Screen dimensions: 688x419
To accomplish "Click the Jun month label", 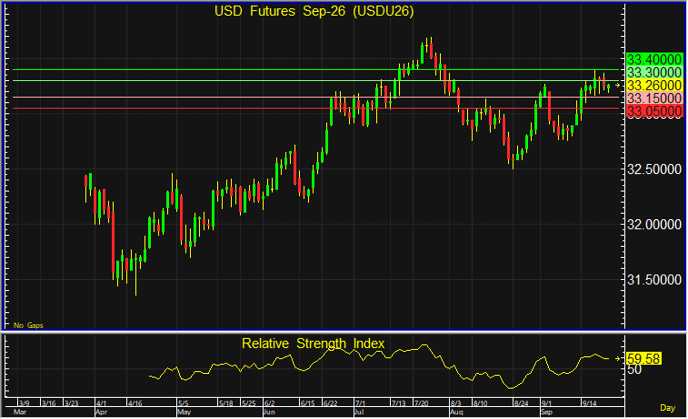I will [x=269, y=412].
